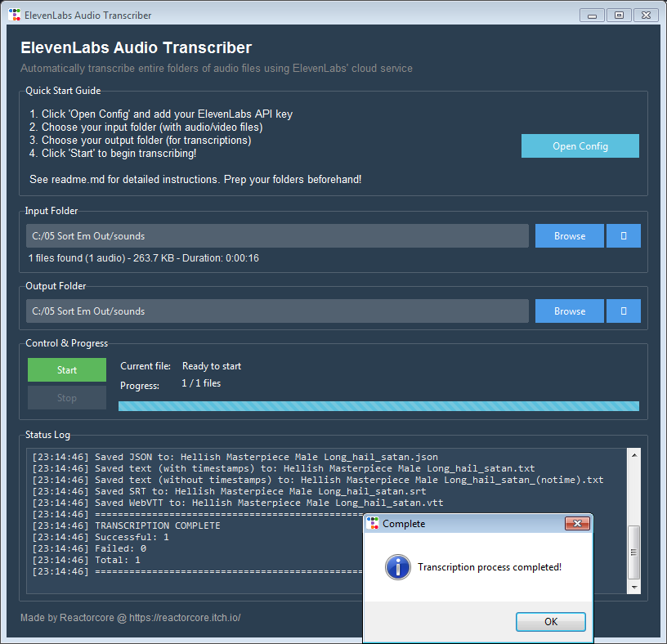Click the 'Successful: 1' log line

click(101, 537)
